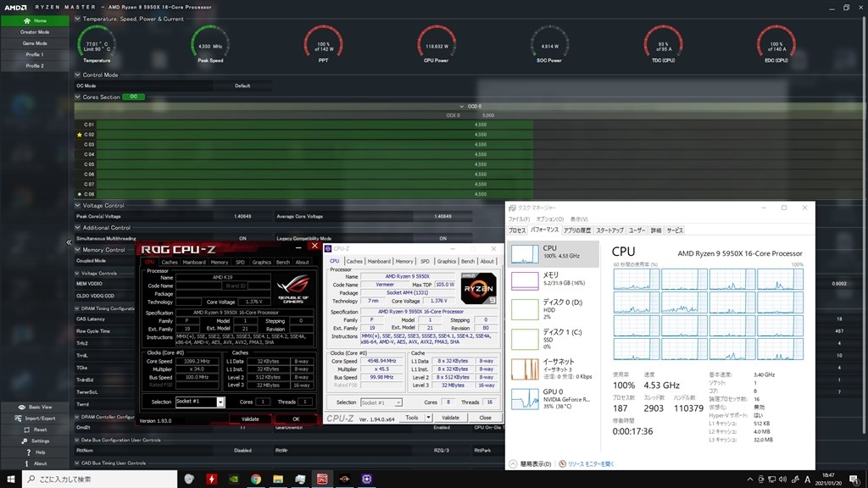Image resolution: width=868 pixels, height=488 pixels.
Task: Click the TDC (CPU) gauge
Action: [663, 44]
